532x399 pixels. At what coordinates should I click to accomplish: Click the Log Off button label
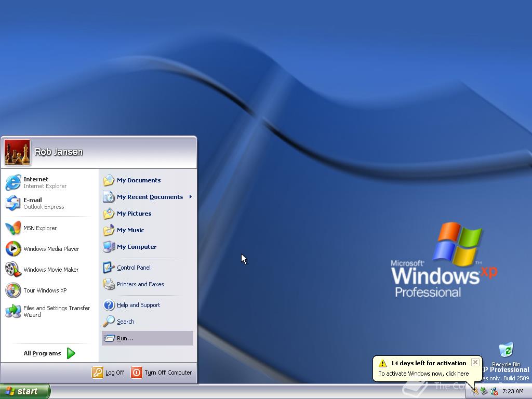pyautogui.click(x=115, y=373)
